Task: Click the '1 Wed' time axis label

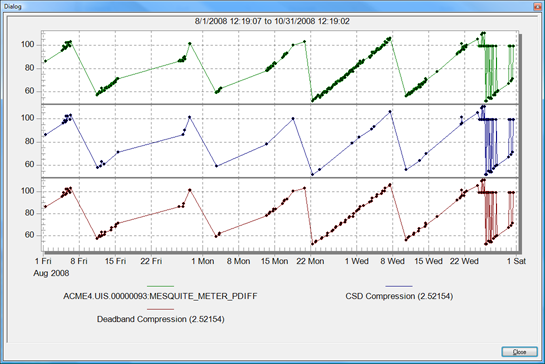Action: coord(357,261)
